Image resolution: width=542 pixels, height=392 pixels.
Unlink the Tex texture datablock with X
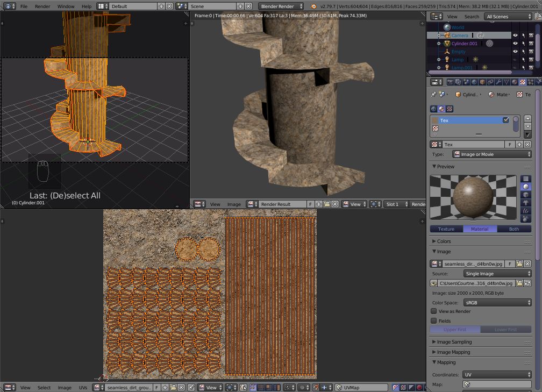527,145
